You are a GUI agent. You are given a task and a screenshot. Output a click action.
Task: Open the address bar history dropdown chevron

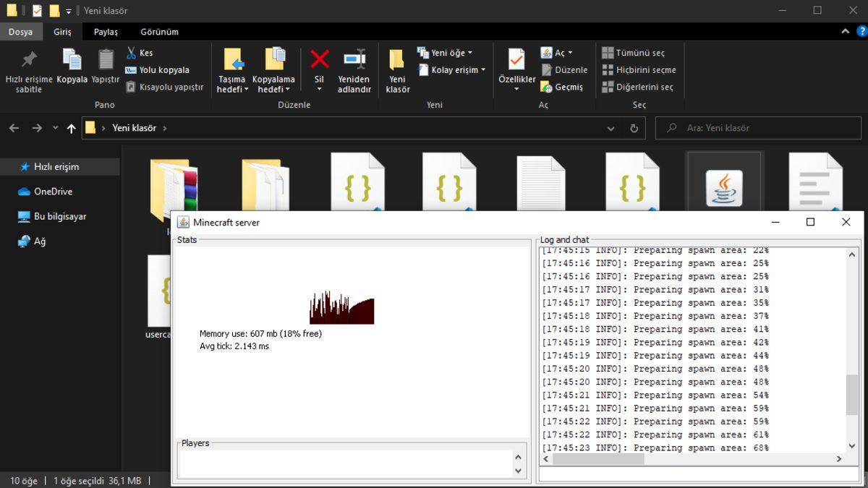(611, 128)
